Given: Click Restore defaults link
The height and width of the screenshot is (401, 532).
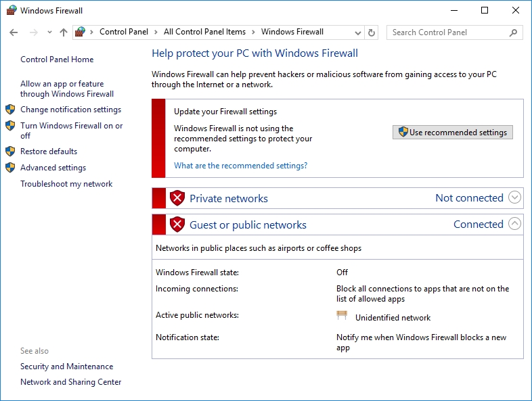Looking at the screenshot, I should click(x=49, y=151).
